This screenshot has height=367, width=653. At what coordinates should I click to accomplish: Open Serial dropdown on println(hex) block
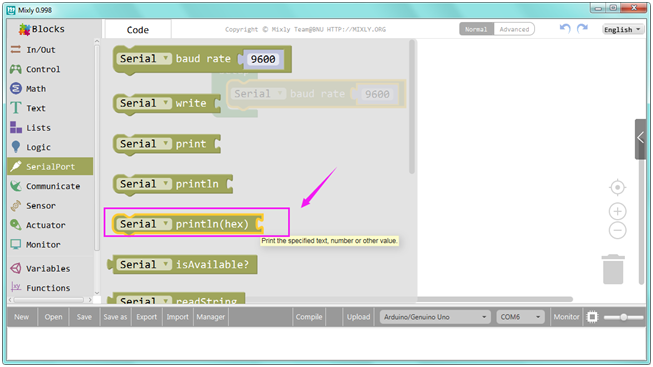(x=144, y=224)
